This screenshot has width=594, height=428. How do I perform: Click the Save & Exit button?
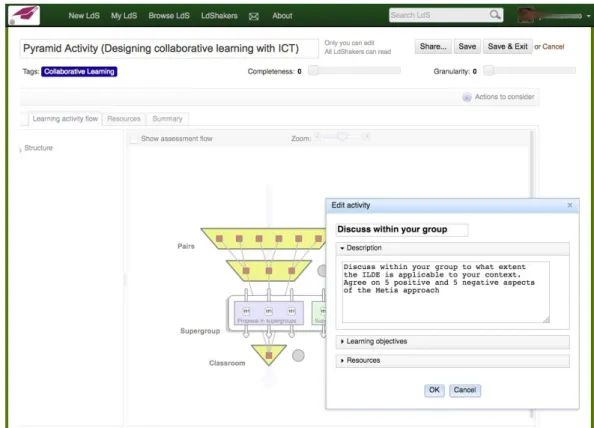(508, 47)
